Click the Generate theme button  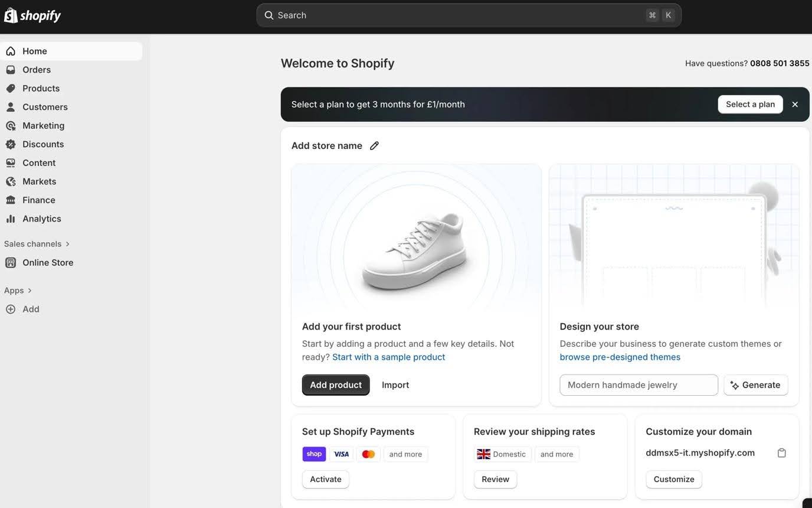755,385
